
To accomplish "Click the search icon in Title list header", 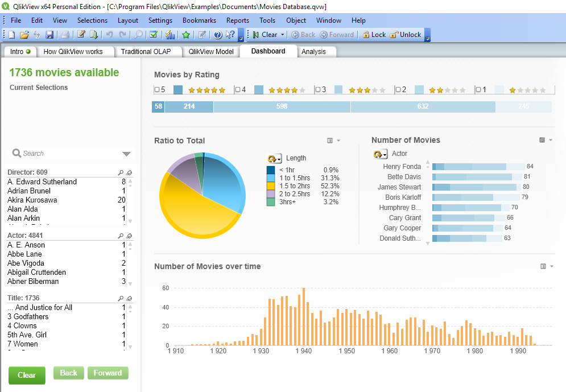I will pyautogui.click(x=121, y=299).
